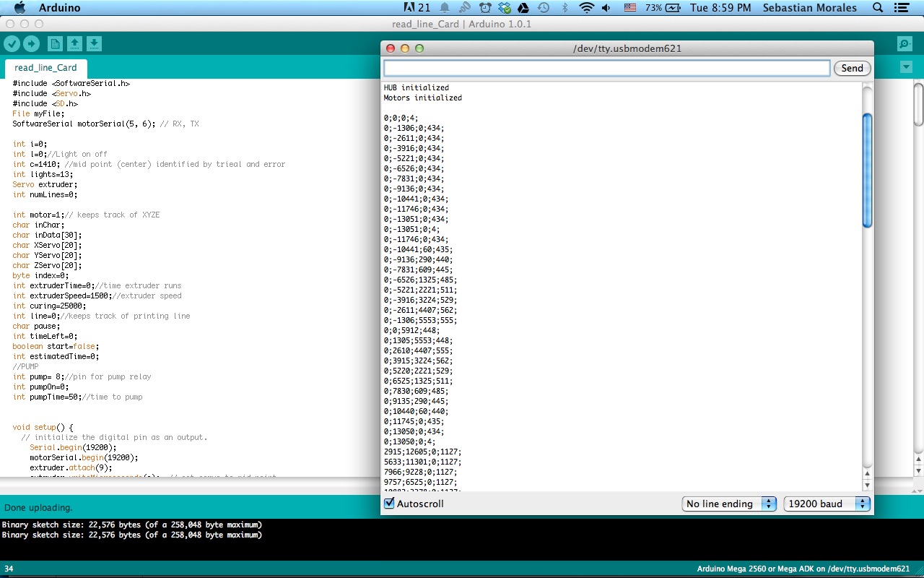Open the 'No line ending' dropdown
Screen dimensions: 924x578
(x=729, y=504)
